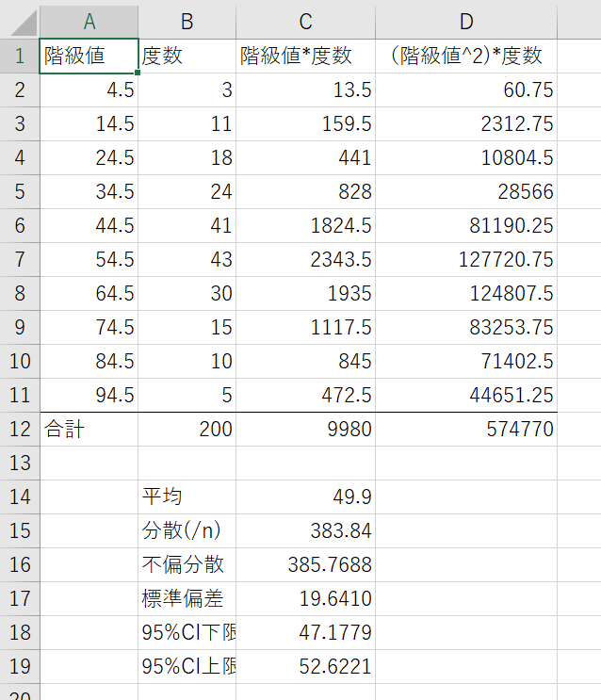The height and width of the screenshot is (700, 601).
Task: Select variance value cell 383.84
Action: [x=305, y=530]
